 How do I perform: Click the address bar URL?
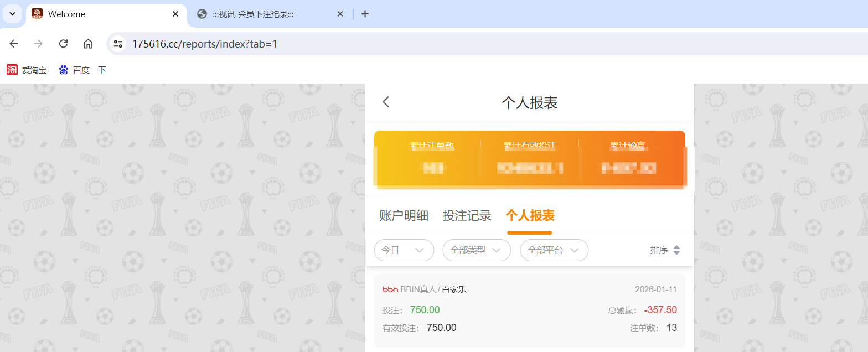click(x=204, y=44)
